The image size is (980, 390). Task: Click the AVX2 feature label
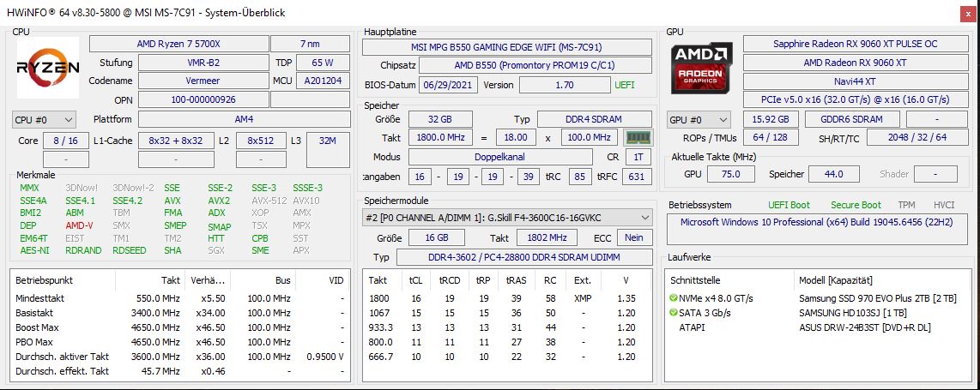pos(219,201)
